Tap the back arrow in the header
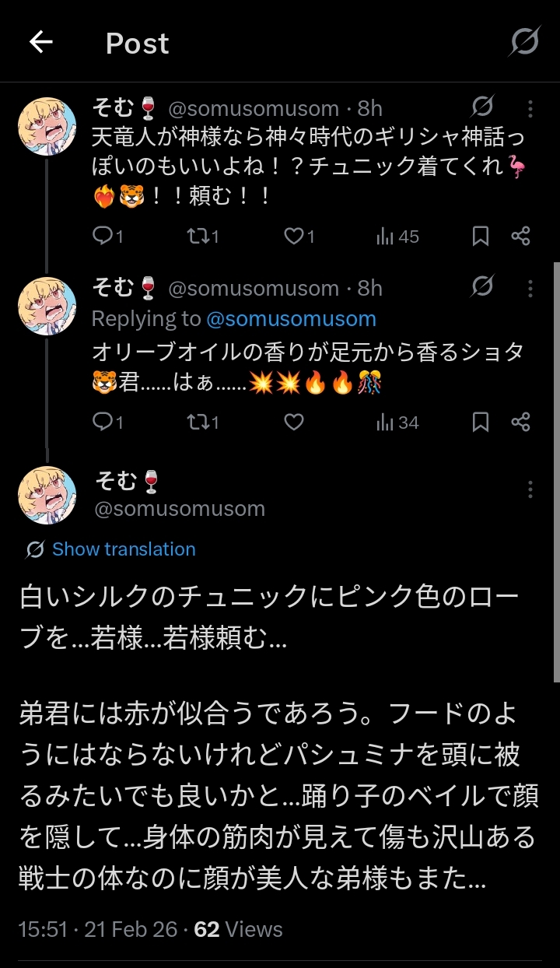 coord(40,43)
